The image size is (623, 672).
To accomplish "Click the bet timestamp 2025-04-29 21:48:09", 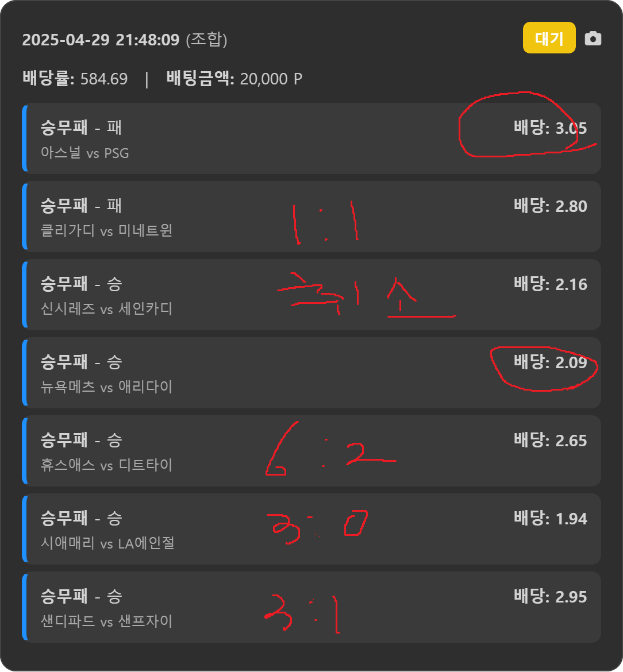I will (x=101, y=40).
